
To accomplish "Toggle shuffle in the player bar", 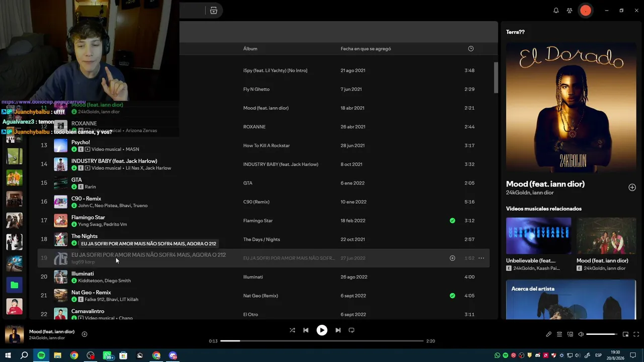I will (292, 330).
